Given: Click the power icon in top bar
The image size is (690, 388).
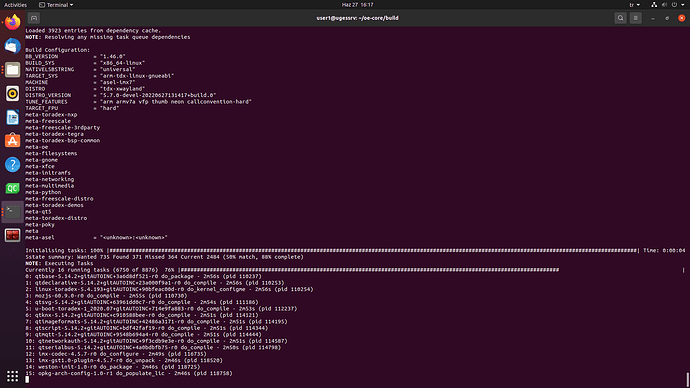Looking at the screenshot, I should [674, 5].
